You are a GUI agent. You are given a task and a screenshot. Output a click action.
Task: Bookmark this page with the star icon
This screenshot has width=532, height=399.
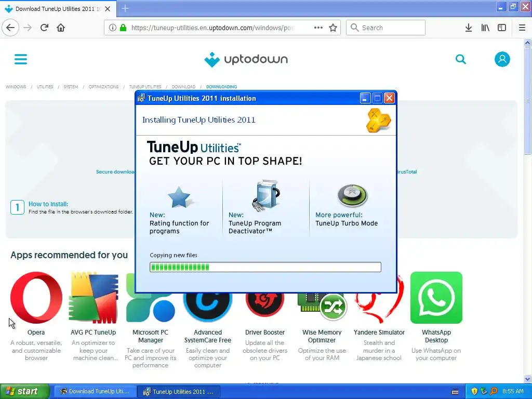[333, 28]
